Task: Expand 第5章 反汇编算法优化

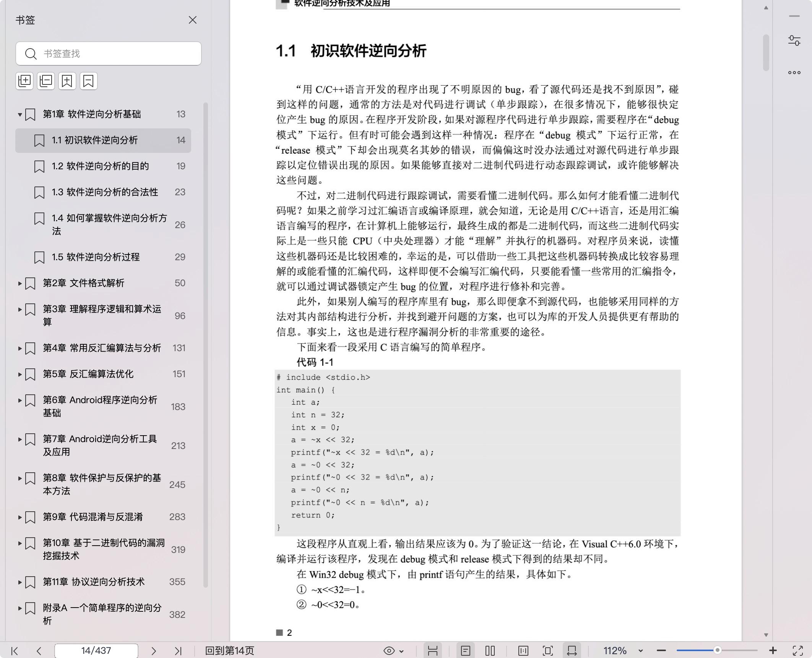Action: tap(19, 374)
